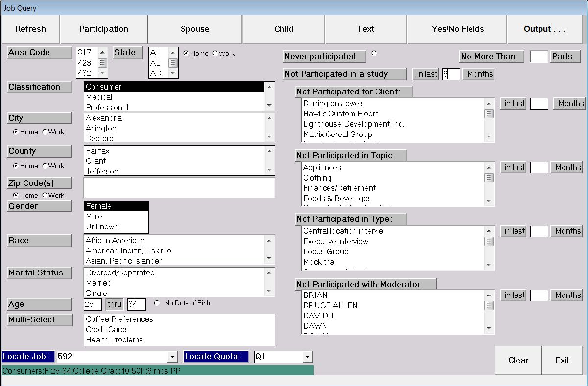Click the No More Than Parts. input box
Image resolution: width=588 pixels, height=386 pixels.
coord(539,57)
